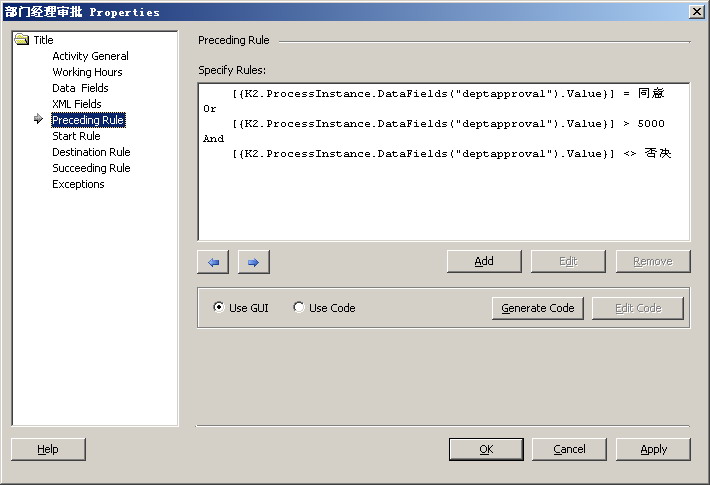The image size is (710, 485).
Task: Select the rule ending with <> 否决
Action: click(x=451, y=154)
